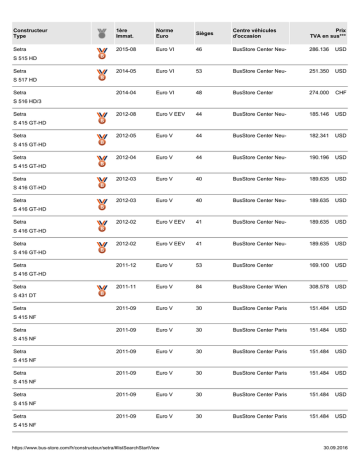The height and width of the screenshot is (466, 360).
Task: Click medal icon for Setra S 517 HD
Action: [x=102, y=75]
